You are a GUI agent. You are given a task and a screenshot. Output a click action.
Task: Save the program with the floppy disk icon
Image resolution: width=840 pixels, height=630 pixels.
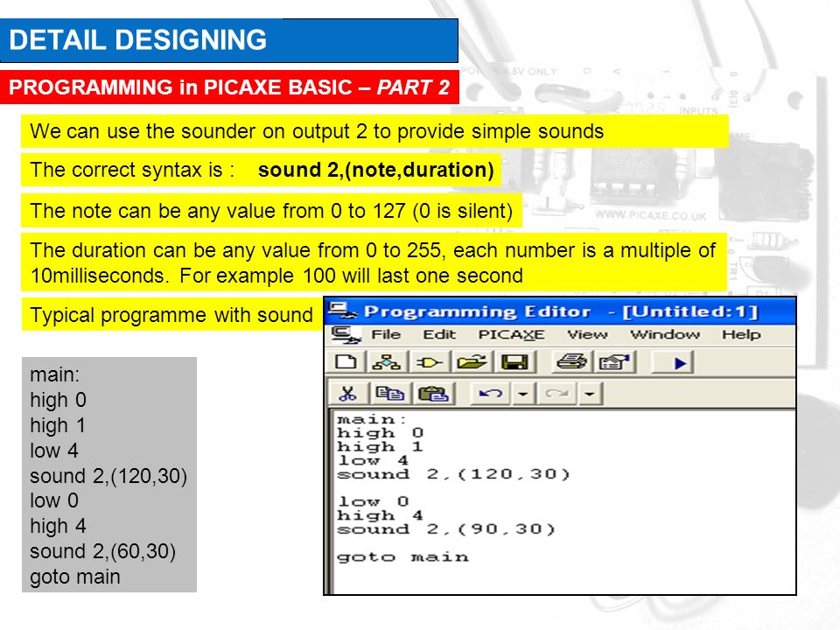point(514,362)
